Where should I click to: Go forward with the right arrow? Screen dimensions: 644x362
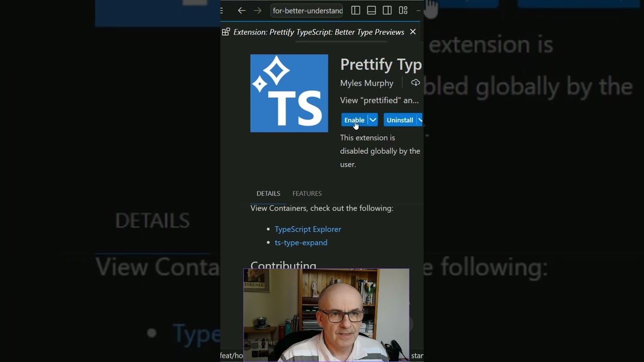[258, 11]
